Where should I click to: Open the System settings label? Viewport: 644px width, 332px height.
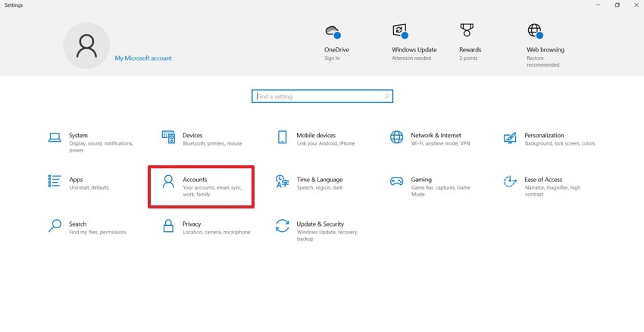pyautogui.click(x=78, y=135)
